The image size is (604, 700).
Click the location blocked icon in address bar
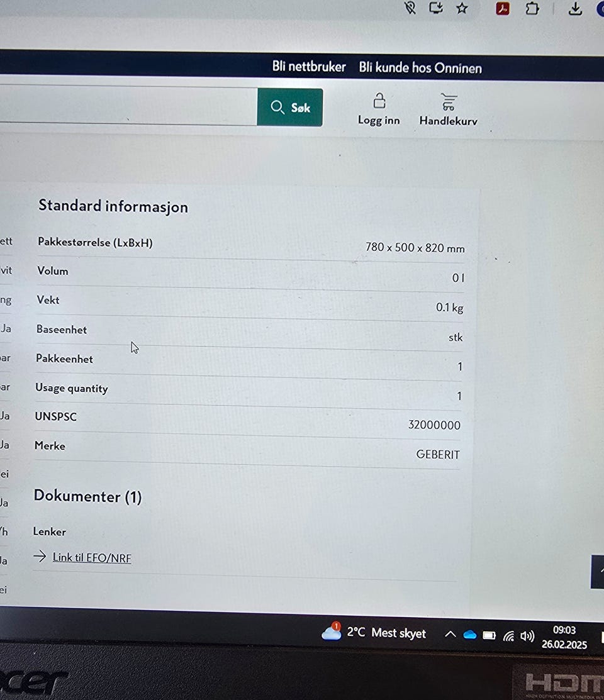pos(410,8)
